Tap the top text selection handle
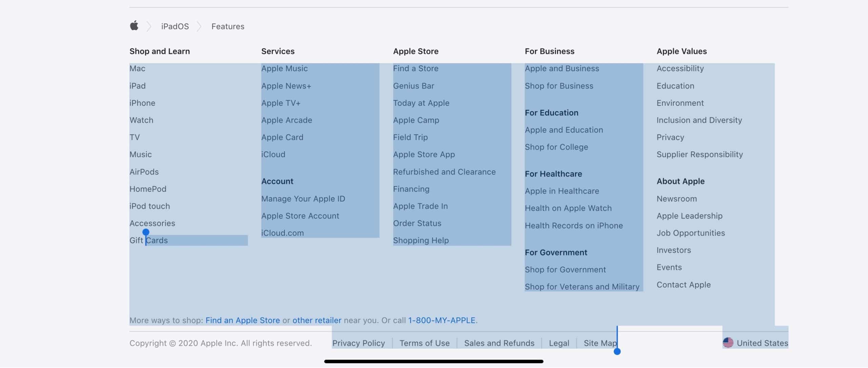This screenshot has width=868, height=368. tap(146, 232)
